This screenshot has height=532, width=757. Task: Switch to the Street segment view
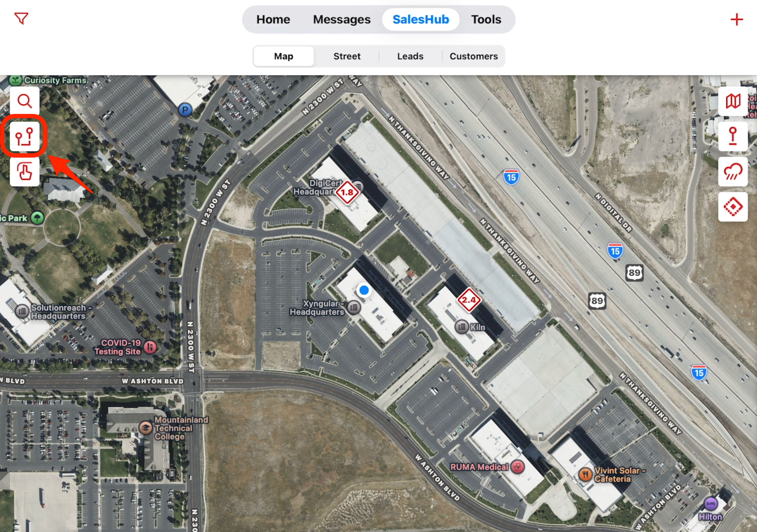pos(347,56)
